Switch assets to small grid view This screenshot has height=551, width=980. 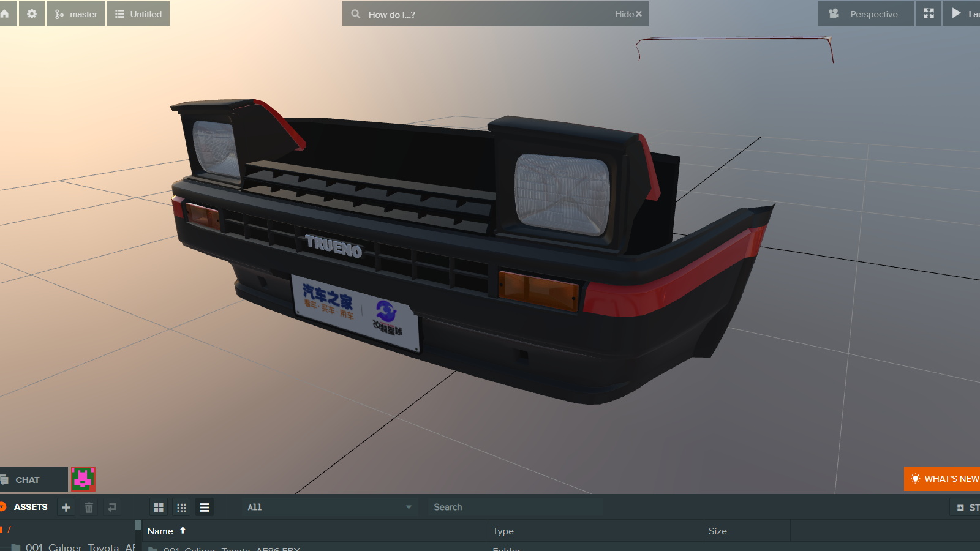181,508
